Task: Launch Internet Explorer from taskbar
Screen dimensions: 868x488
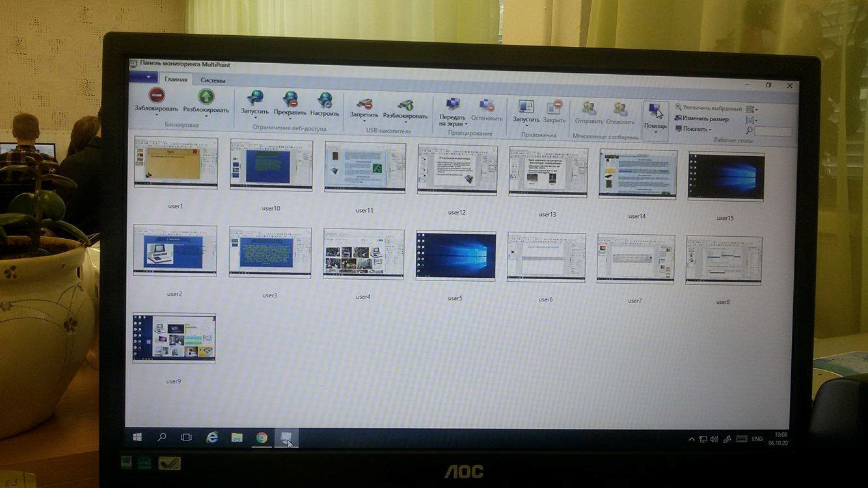Action: click(212, 437)
